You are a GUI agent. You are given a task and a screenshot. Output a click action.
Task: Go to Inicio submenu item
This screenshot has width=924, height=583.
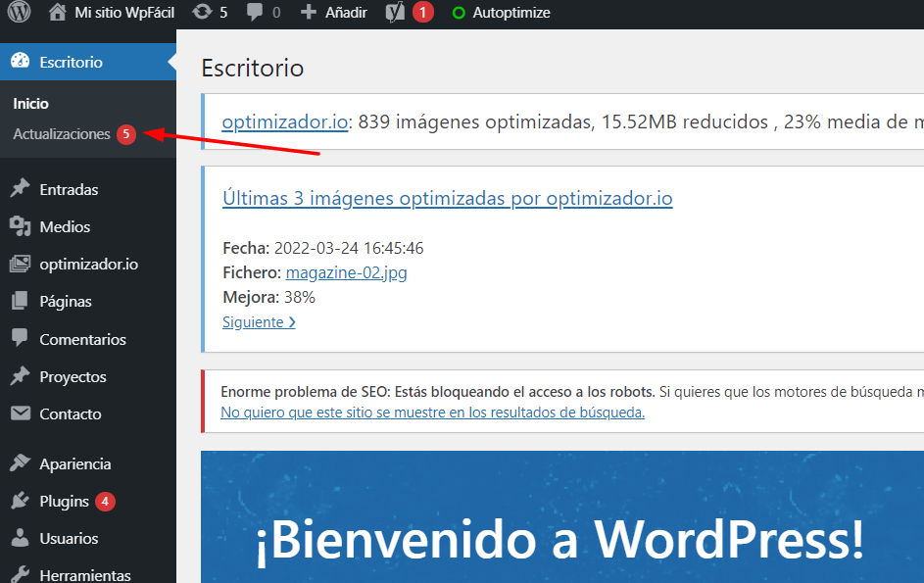[x=30, y=104]
